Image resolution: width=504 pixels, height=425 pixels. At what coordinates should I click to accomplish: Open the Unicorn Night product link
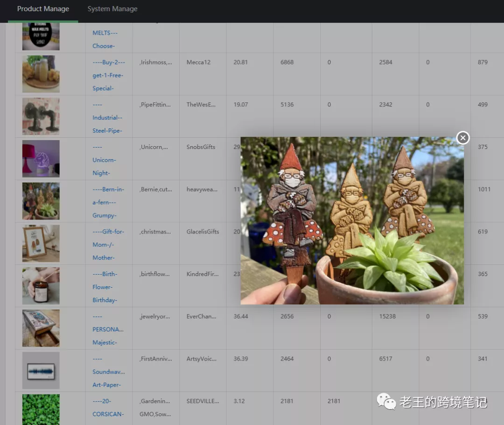(104, 160)
